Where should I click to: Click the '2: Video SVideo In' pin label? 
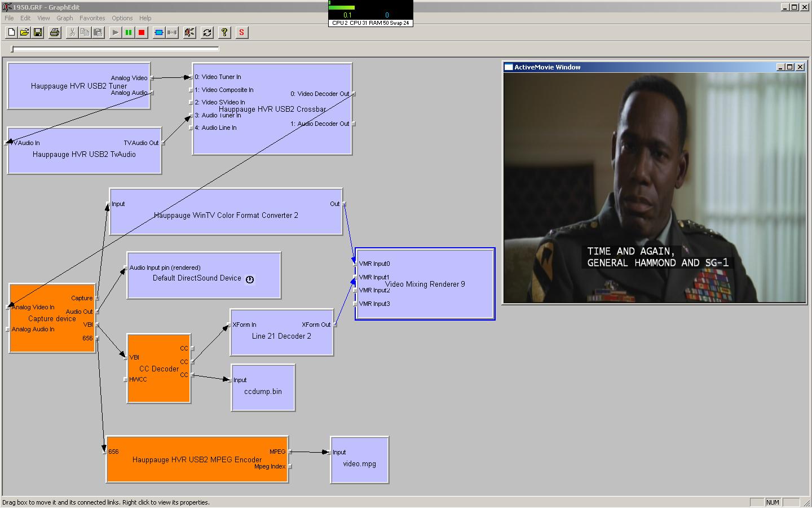[x=220, y=102]
